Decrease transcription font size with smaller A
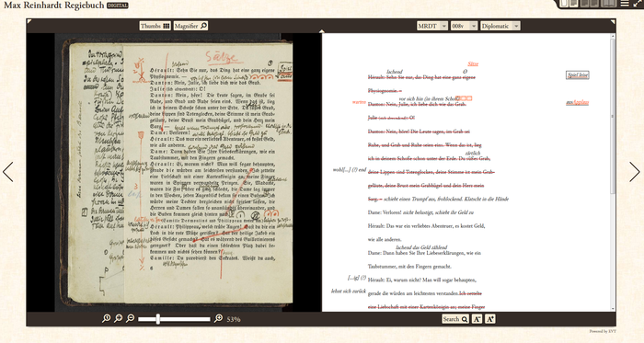 point(477,319)
